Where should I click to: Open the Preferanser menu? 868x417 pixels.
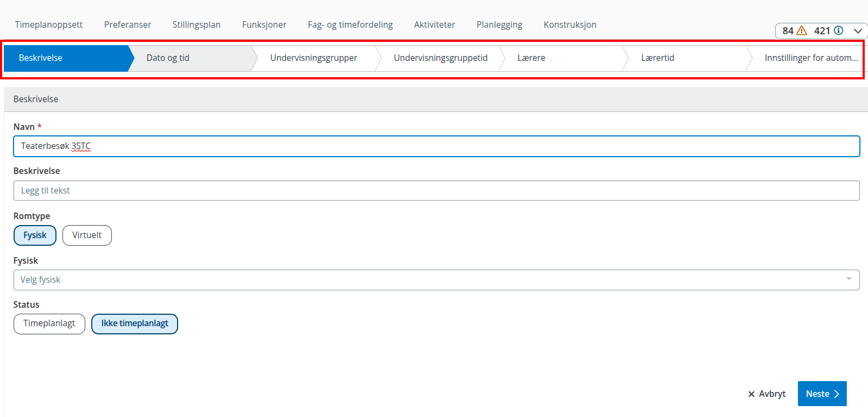click(x=128, y=24)
